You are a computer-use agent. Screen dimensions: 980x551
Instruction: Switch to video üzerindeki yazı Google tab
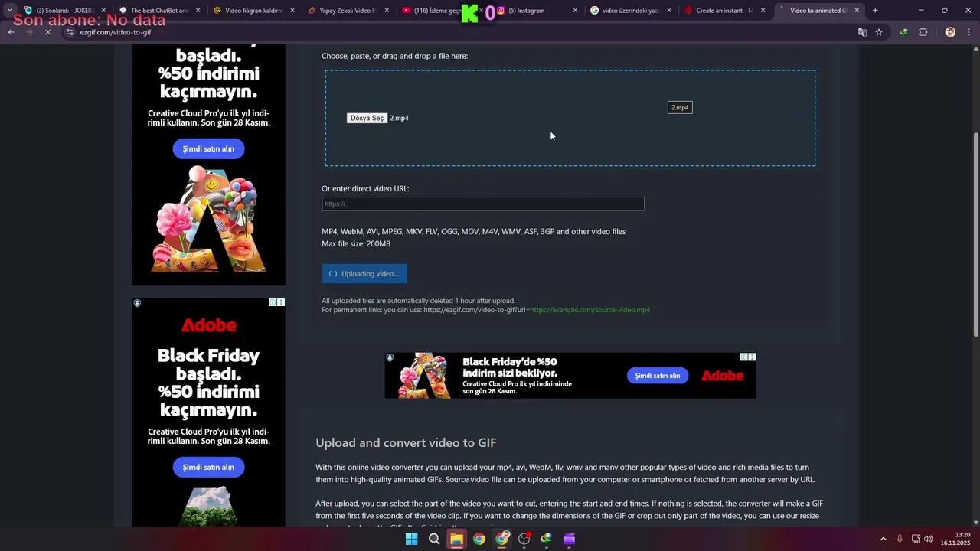630,11
